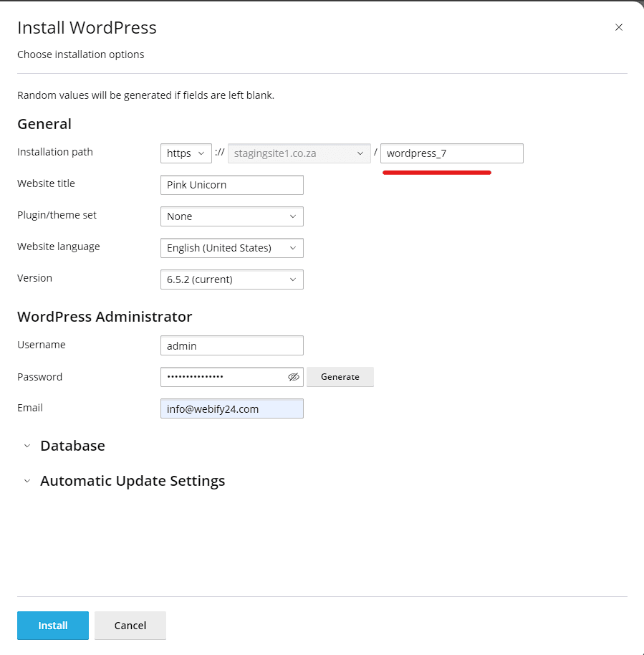Click the Installation path label
The width and height of the screenshot is (644, 655).
pos(54,152)
